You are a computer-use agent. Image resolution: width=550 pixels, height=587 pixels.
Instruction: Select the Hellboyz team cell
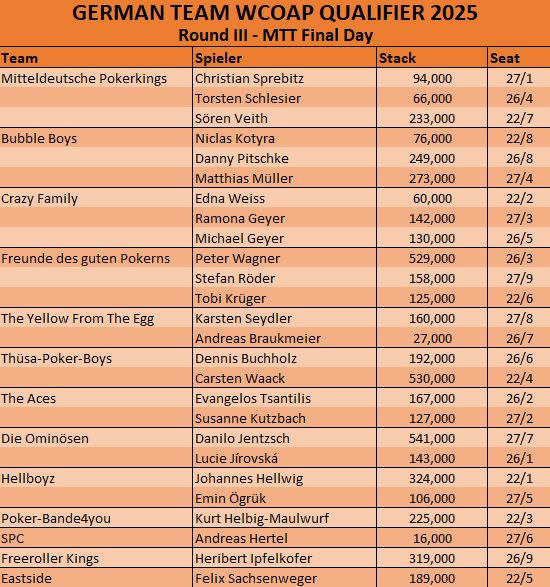[x=96, y=478]
